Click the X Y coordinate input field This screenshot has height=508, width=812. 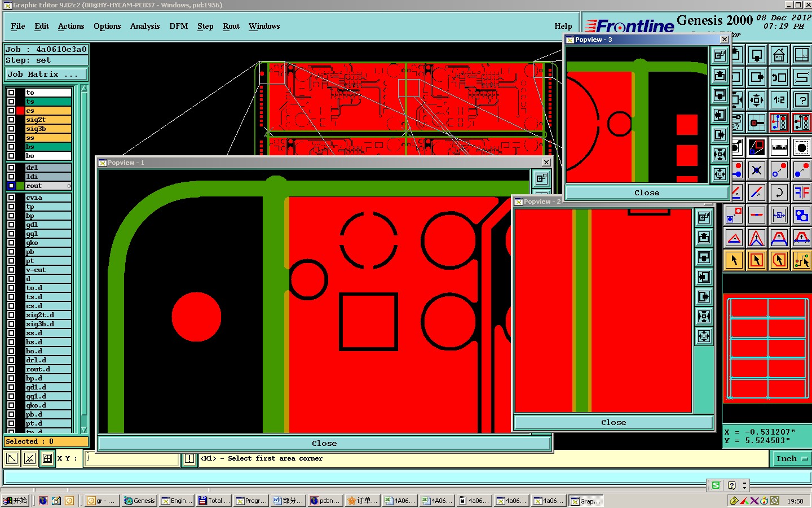point(132,458)
